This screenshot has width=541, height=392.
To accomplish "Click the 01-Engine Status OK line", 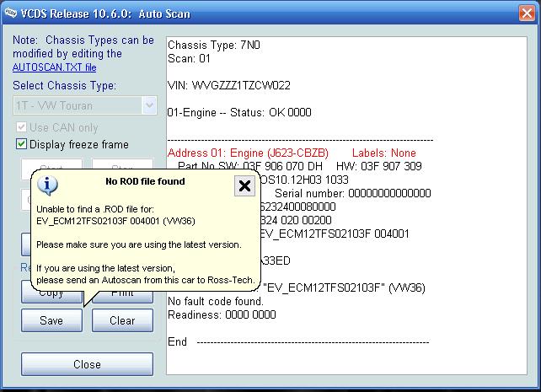I will pos(239,112).
